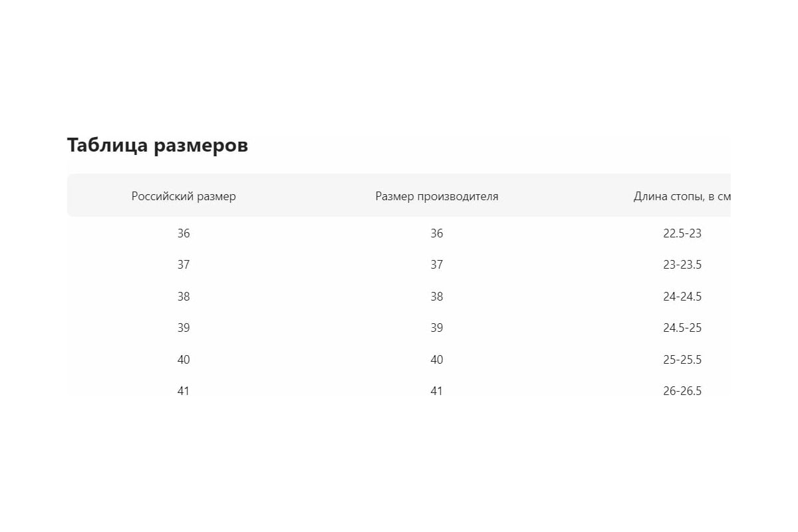This screenshot has width=798, height=532.
Task: Click foot length value 25-25.5
Action: pos(682,360)
